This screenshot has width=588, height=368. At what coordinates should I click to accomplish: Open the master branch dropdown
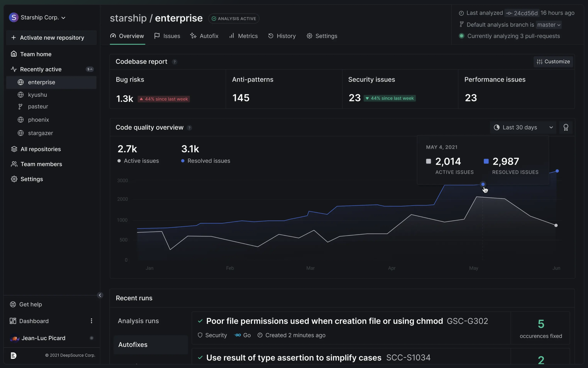point(548,25)
